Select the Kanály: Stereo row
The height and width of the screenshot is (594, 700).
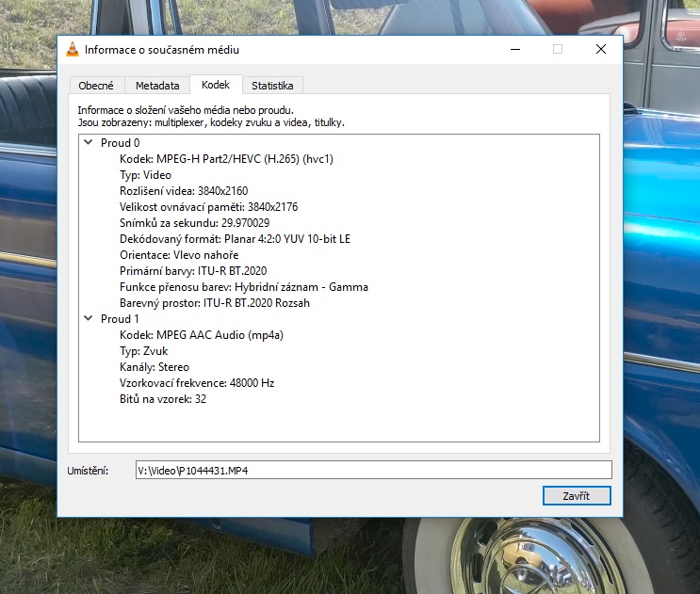coord(155,367)
